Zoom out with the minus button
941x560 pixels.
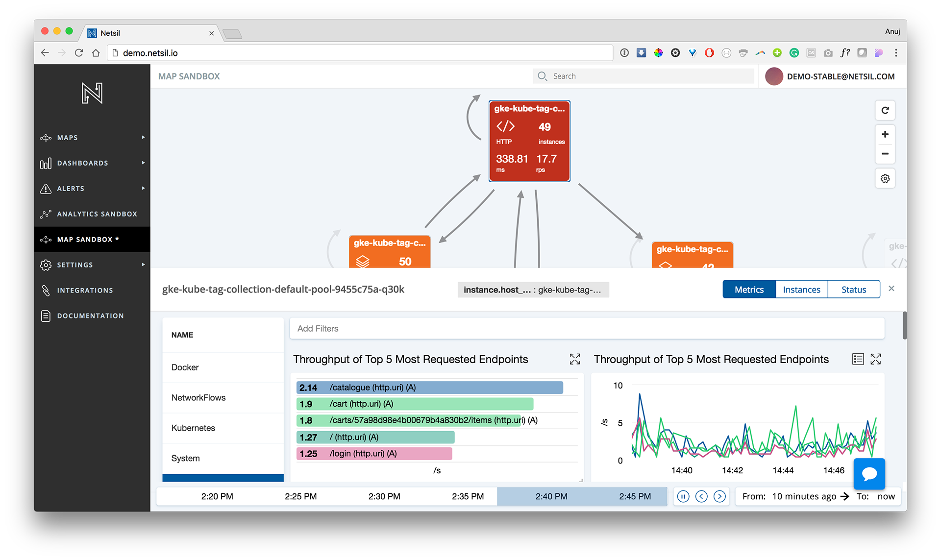click(x=885, y=154)
